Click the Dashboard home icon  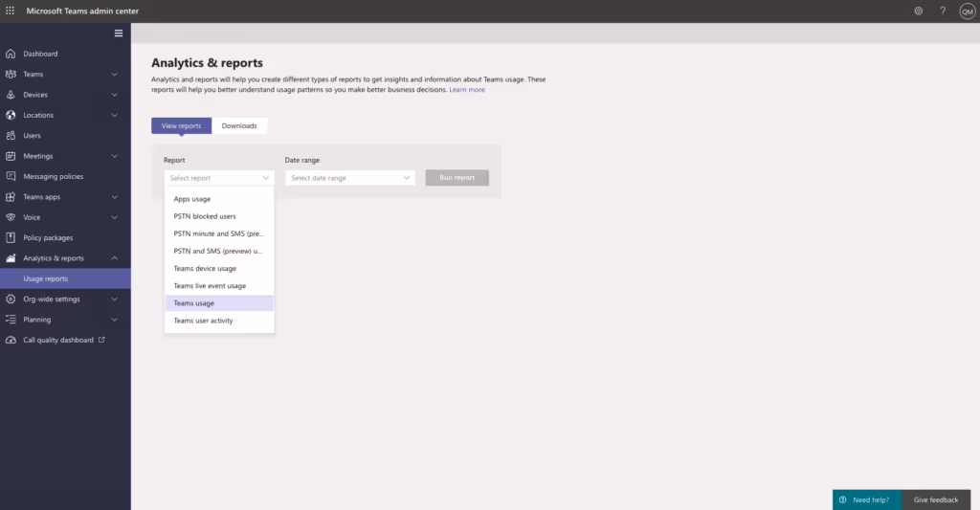[x=11, y=54]
